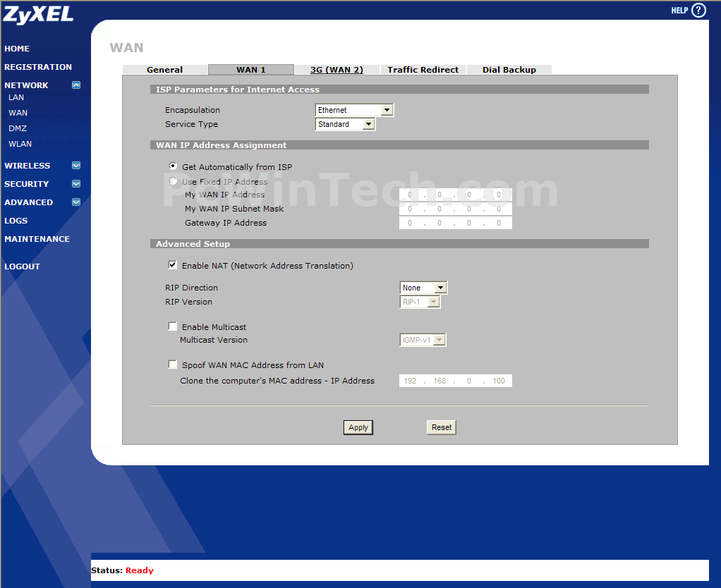Open the WLAN submenu item

pos(20,145)
